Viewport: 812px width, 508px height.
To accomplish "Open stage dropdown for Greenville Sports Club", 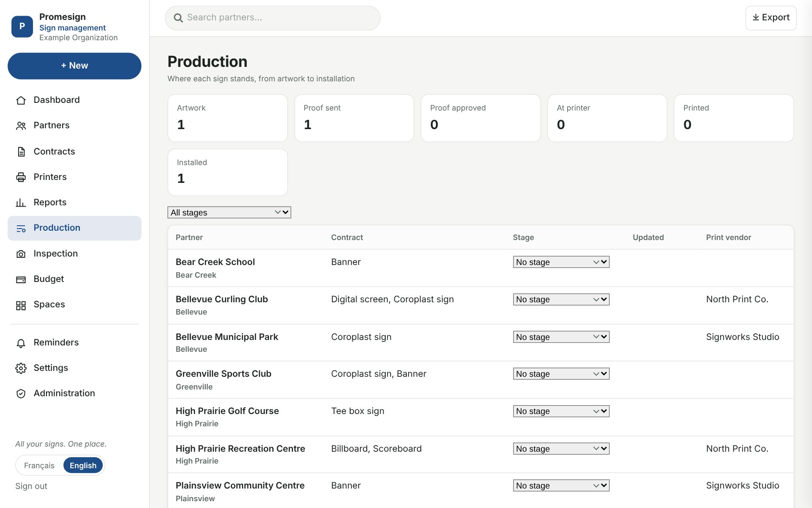I will pyautogui.click(x=561, y=374).
